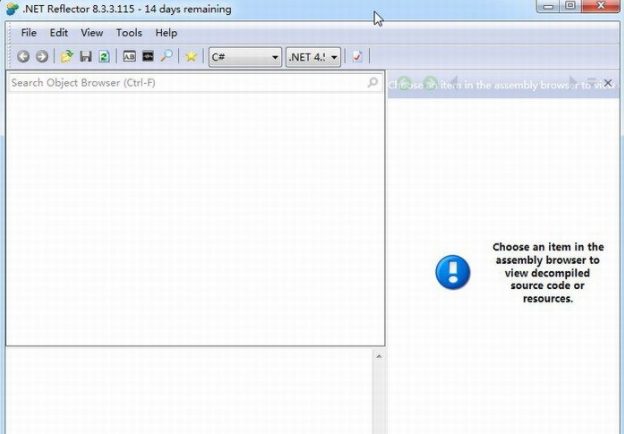The image size is (624, 434).
Task: Go forward with the Forward arrow button
Action: click(42, 56)
